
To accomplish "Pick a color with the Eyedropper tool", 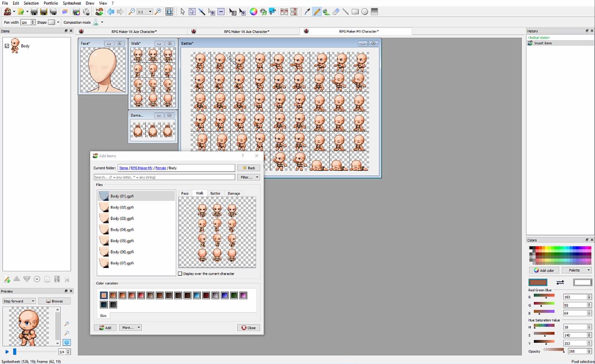I will [x=307, y=11].
